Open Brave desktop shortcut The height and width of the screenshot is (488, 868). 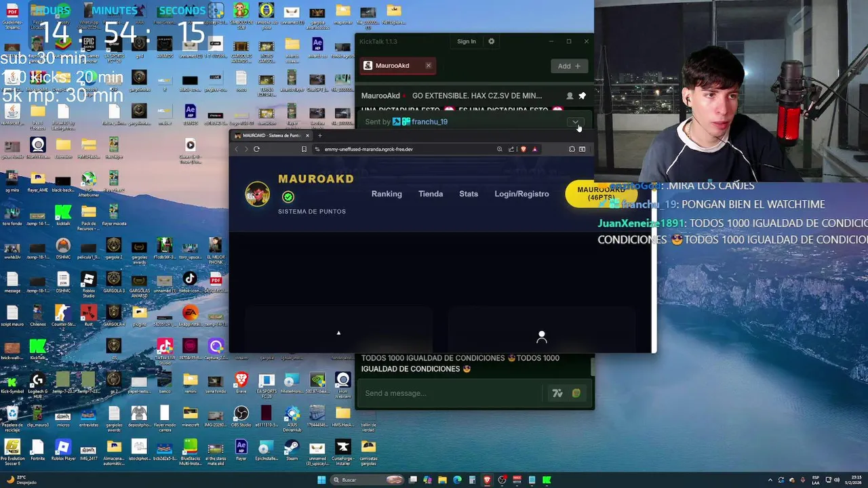(x=241, y=383)
